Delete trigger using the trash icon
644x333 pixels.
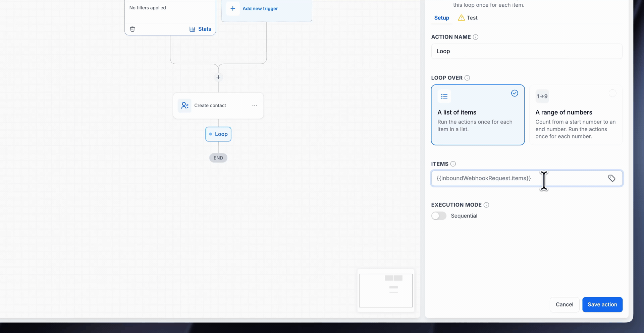tap(132, 29)
